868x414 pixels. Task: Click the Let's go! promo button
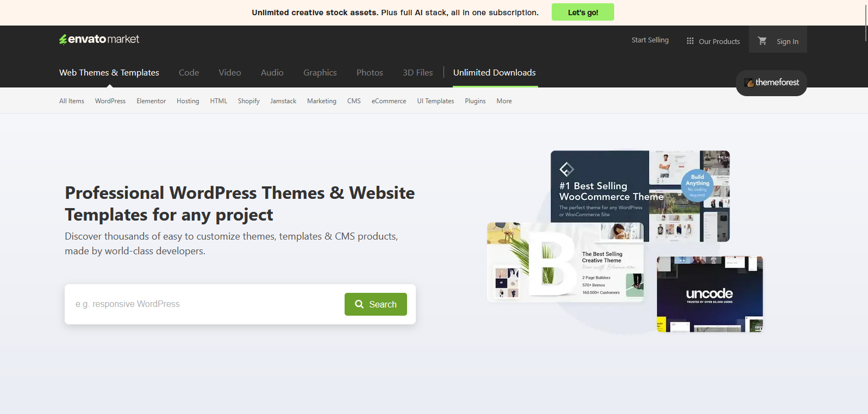pyautogui.click(x=583, y=12)
